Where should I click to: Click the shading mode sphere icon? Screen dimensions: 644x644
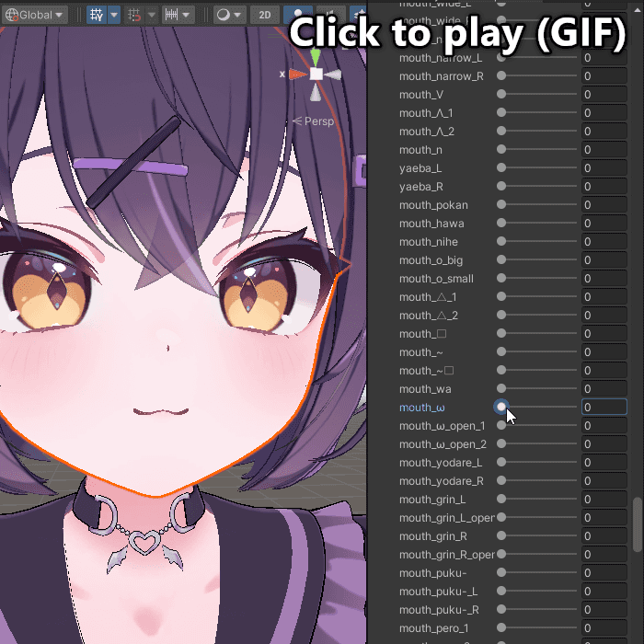point(223,15)
